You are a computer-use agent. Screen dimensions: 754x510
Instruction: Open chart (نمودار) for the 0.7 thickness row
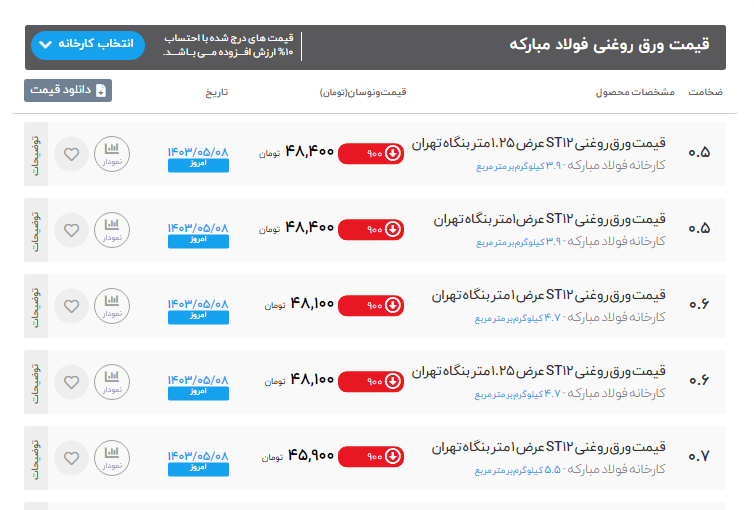pyautogui.click(x=112, y=458)
